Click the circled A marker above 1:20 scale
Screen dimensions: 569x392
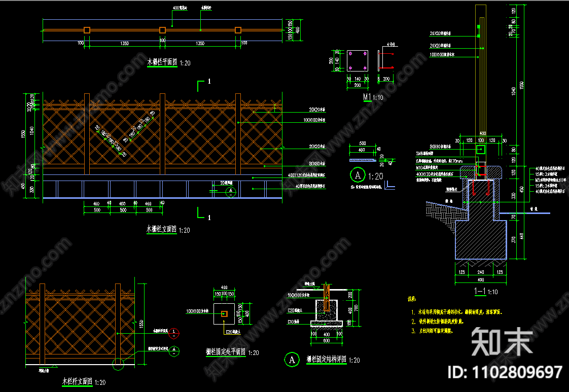[358, 175]
